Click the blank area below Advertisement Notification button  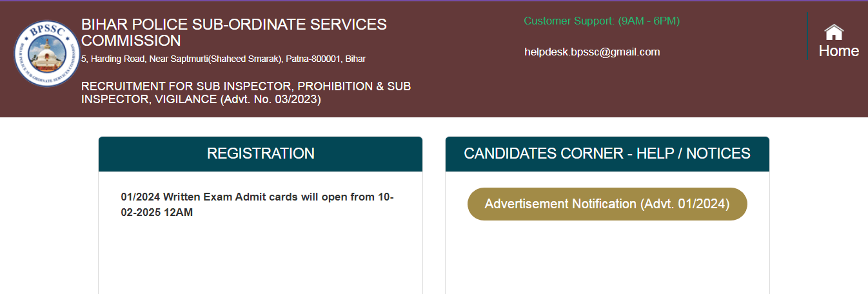click(607, 258)
